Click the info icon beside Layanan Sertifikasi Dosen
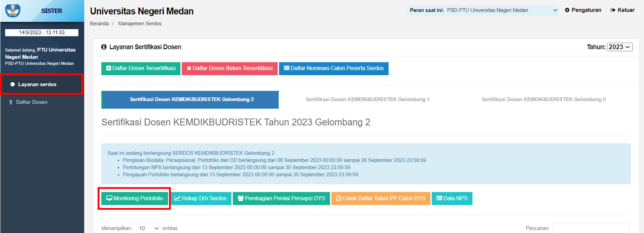Image resolution: width=644 pixels, height=233 pixels. [104, 47]
